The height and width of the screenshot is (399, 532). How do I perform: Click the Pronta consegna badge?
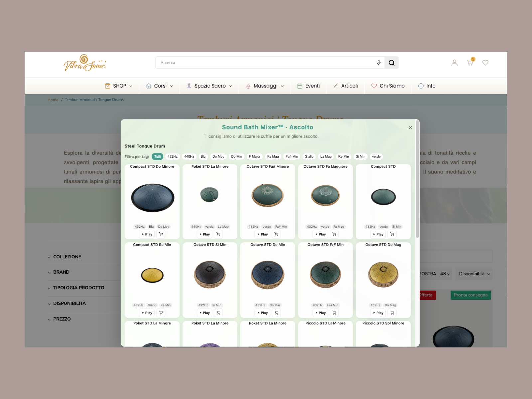(x=470, y=295)
